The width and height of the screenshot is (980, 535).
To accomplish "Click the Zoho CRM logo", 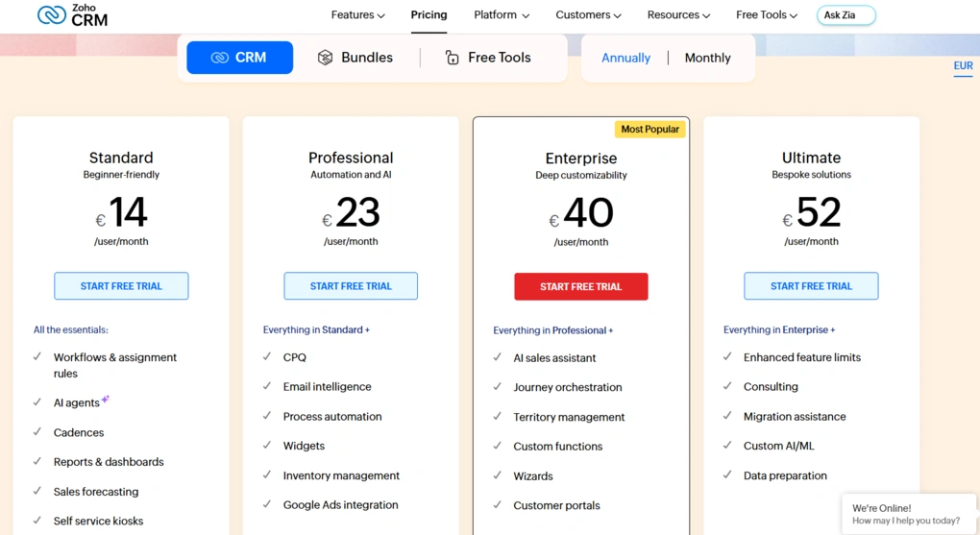I will click(x=72, y=15).
